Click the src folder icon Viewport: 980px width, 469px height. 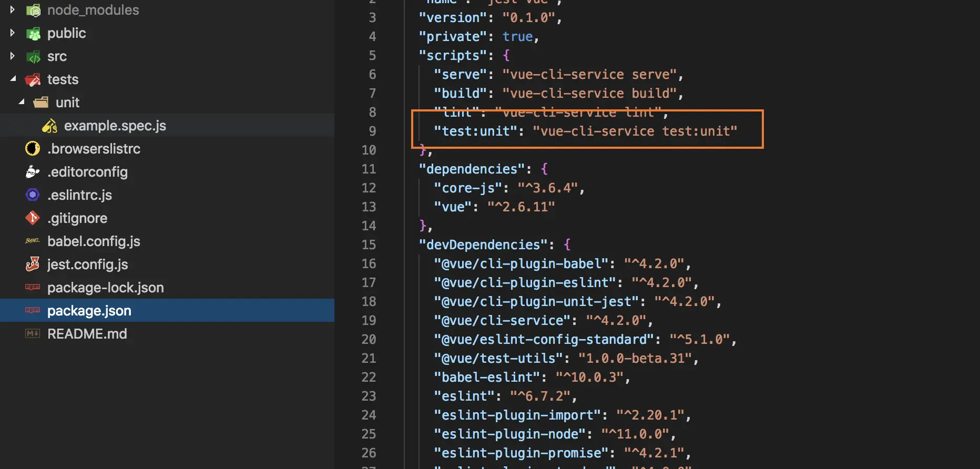click(x=33, y=56)
